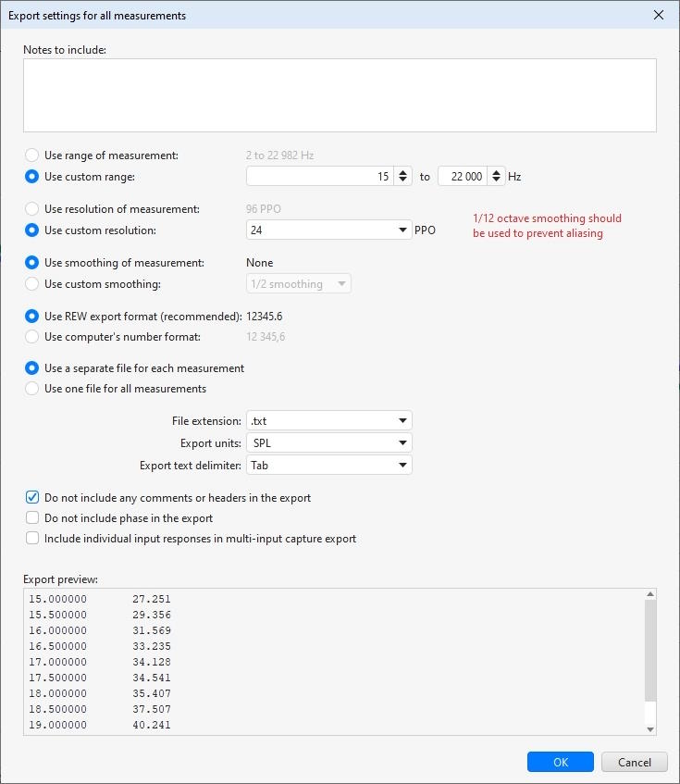Viewport: 680px width, 784px height.
Task: Decrease the custom range start value
Action: click(402, 180)
